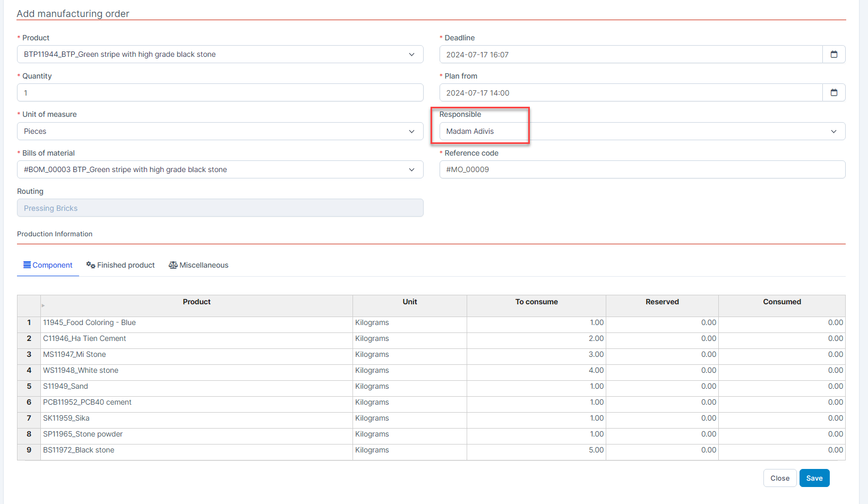Click the Quantity input field
The width and height of the screenshot is (868, 504).
pyautogui.click(x=220, y=92)
